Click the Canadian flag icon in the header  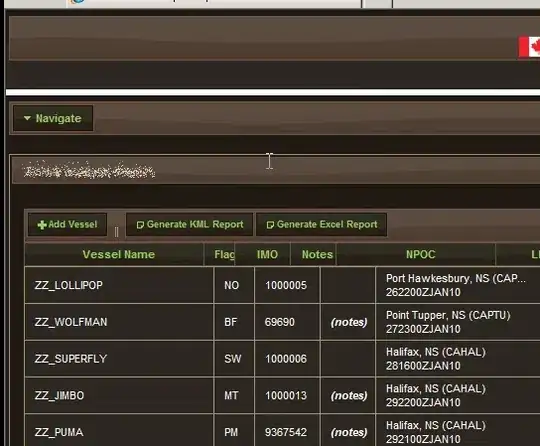click(529, 47)
